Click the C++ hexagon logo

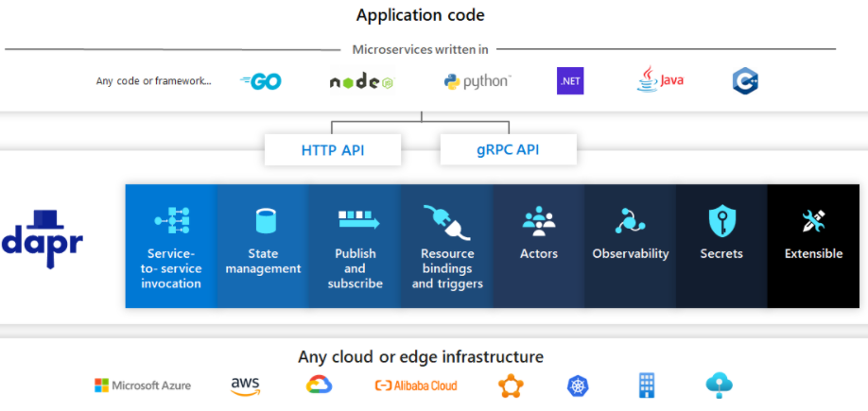[745, 81]
